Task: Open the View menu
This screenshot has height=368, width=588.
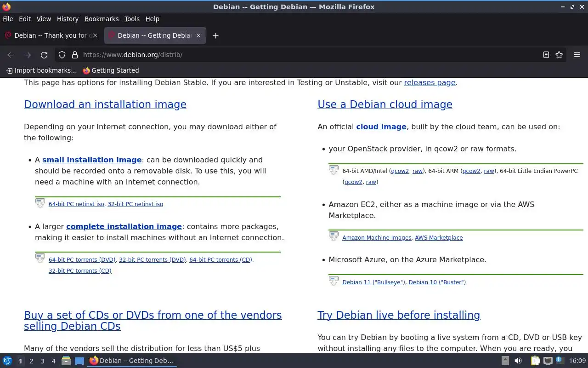Action: (44, 19)
